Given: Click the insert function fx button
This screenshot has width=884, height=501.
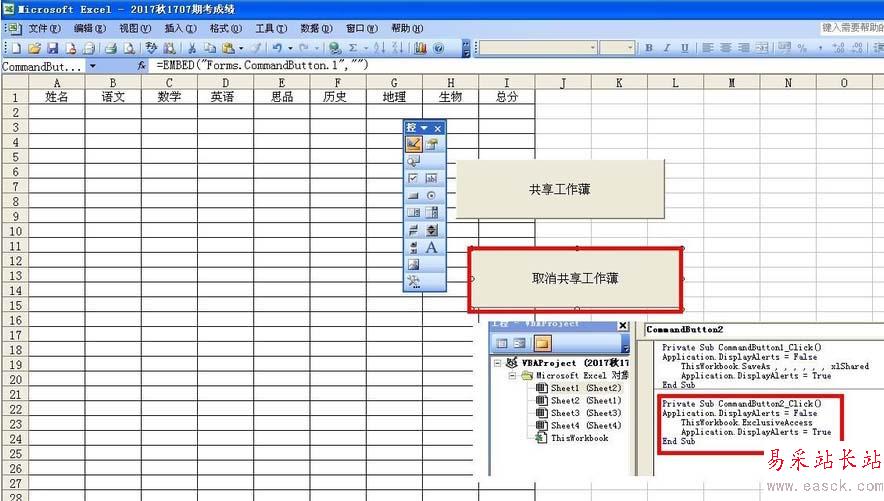Looking at the screenshot, I should [141, 66].
